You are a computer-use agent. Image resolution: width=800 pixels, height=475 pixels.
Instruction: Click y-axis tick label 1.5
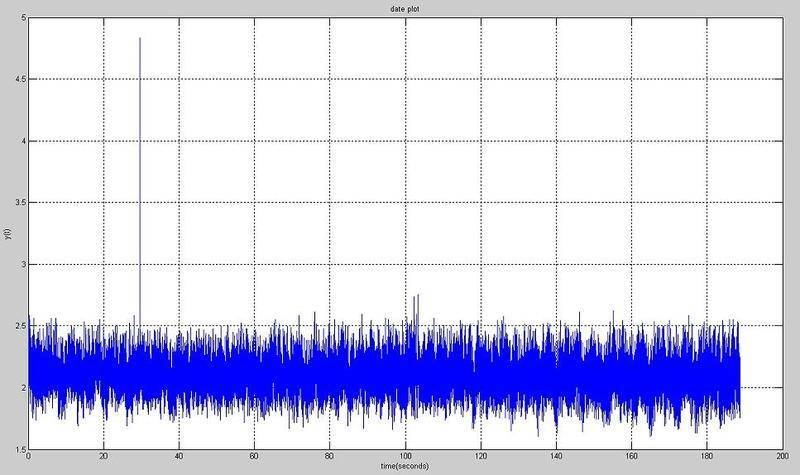coord(19,448)
